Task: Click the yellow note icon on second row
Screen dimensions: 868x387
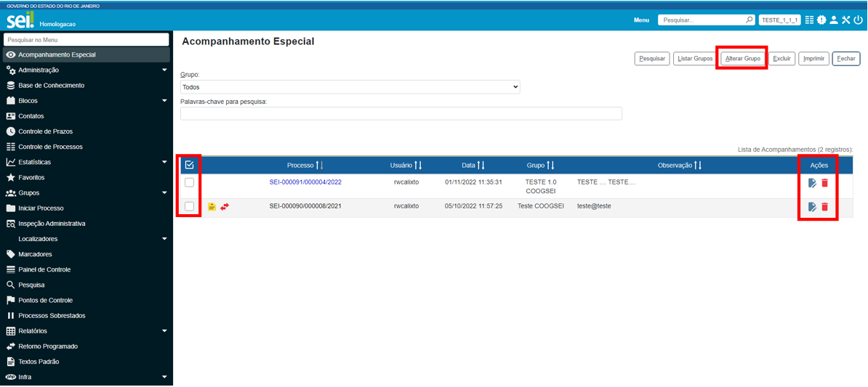Action: [x=212, y=206]
